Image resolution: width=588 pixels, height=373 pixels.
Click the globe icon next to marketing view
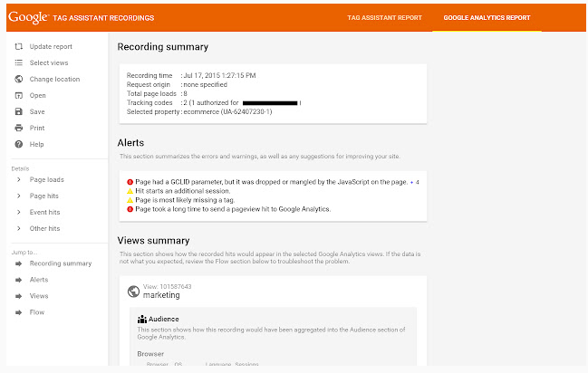tap(133, 292)
